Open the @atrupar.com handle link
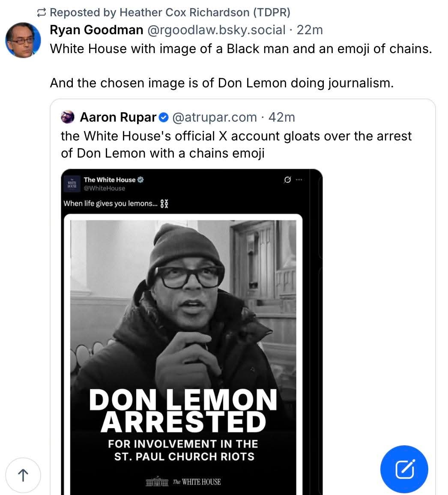448x495 pixels. coord(214,117)
